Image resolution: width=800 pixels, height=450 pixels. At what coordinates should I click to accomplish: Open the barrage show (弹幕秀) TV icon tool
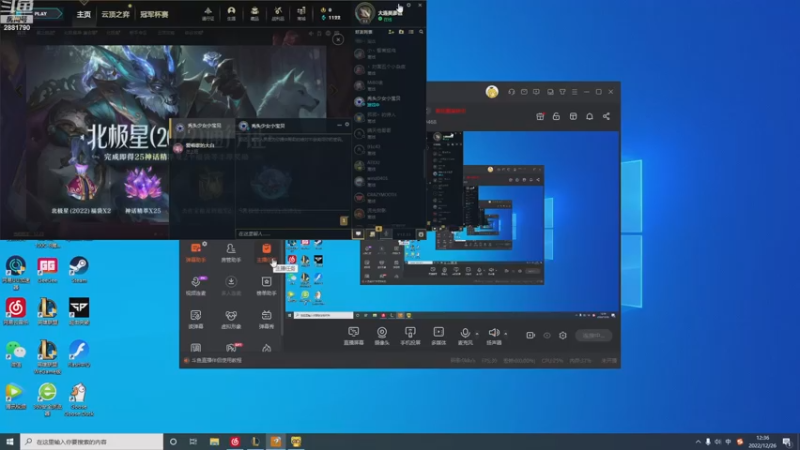pos(266,319)
